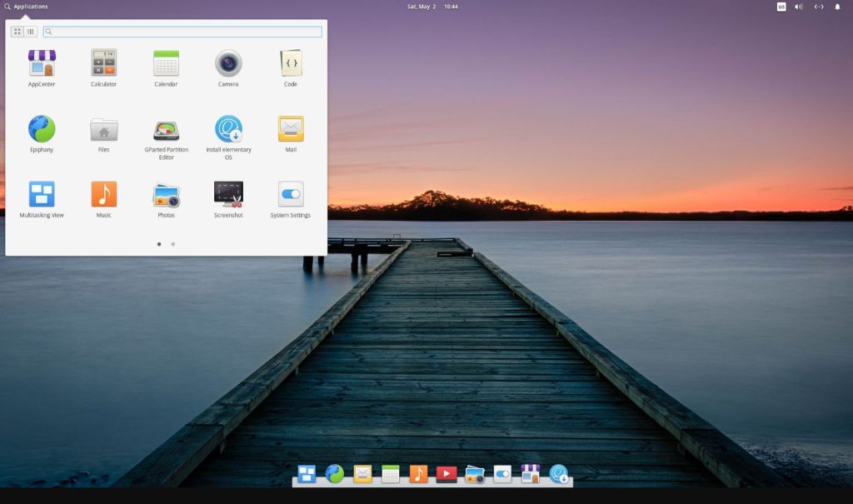The width and height of the screenshot is (853, 504).
Task: Launch Multitasking View from the launcher grid
Action: click(42, 195)
